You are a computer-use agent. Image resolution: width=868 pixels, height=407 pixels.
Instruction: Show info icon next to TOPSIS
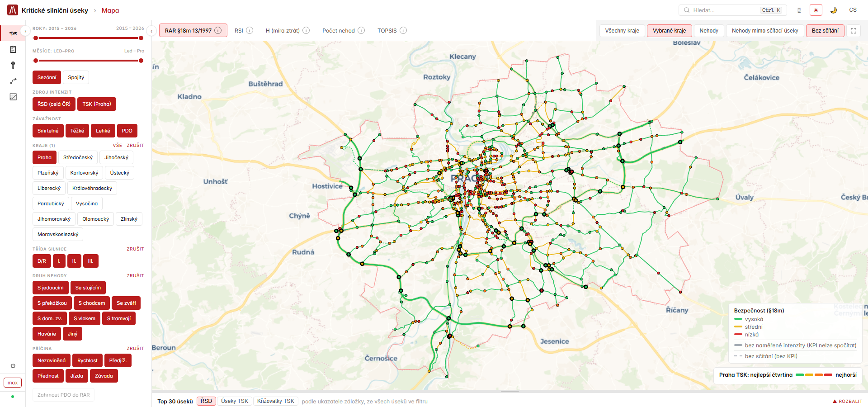(403, 30)
